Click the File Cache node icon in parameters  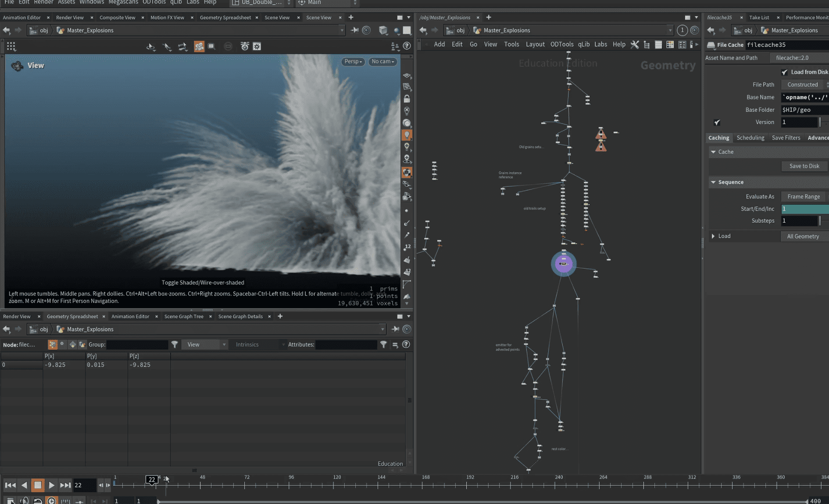711,45
